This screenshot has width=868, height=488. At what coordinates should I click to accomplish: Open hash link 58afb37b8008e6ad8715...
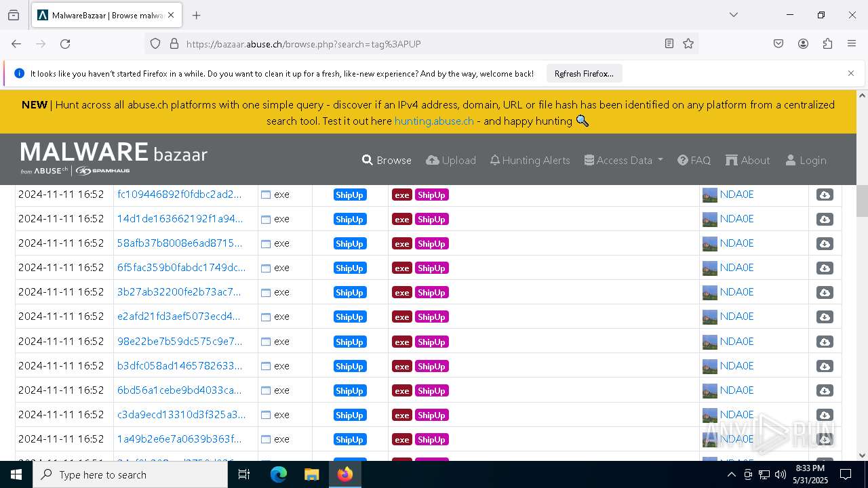tap(179, 243)
